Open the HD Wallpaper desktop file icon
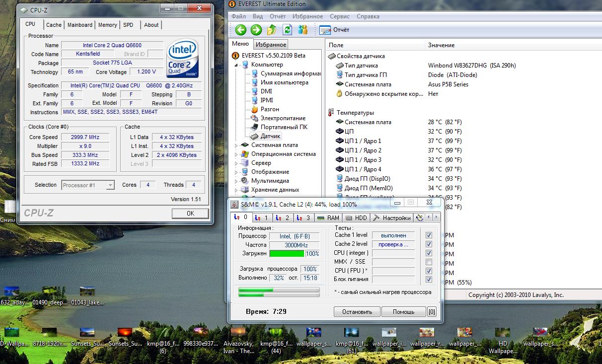602x364 pixels. point(503,332)
